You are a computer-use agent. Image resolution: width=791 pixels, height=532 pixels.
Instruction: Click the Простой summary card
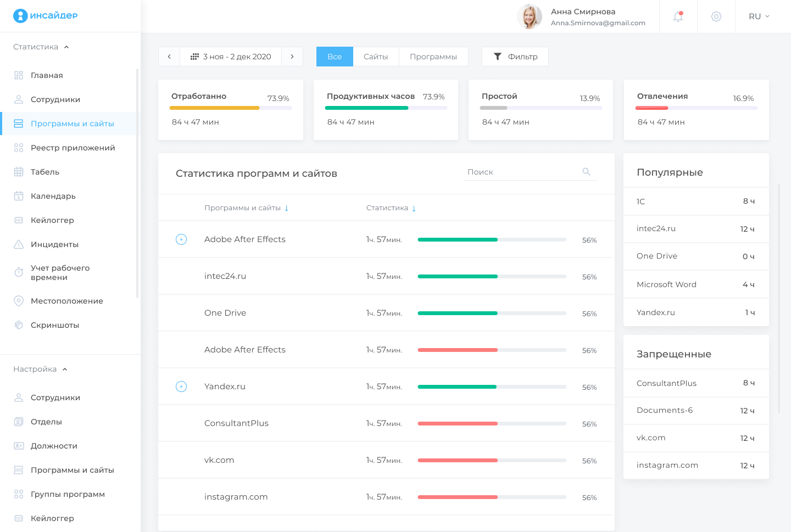541,110
